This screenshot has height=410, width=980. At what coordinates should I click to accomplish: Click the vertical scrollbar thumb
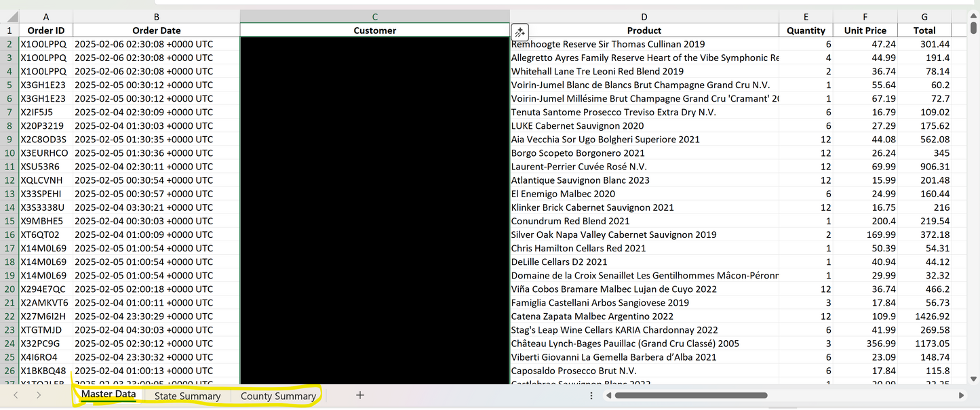[974, 28]
